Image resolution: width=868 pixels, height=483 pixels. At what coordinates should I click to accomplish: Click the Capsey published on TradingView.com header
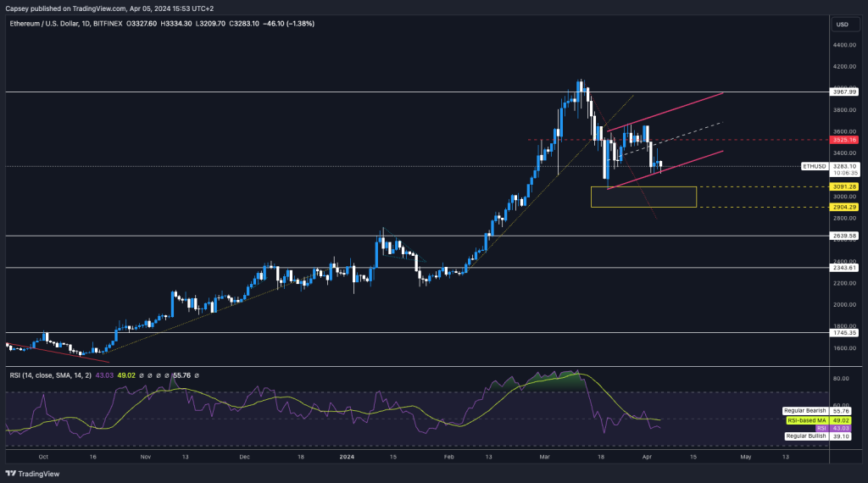109,8
